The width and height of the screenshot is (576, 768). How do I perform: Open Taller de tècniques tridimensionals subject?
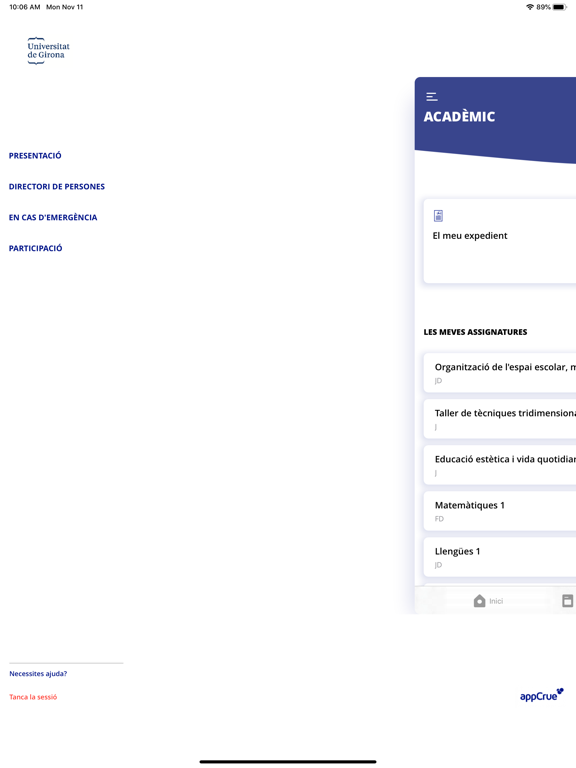(500, 419)
